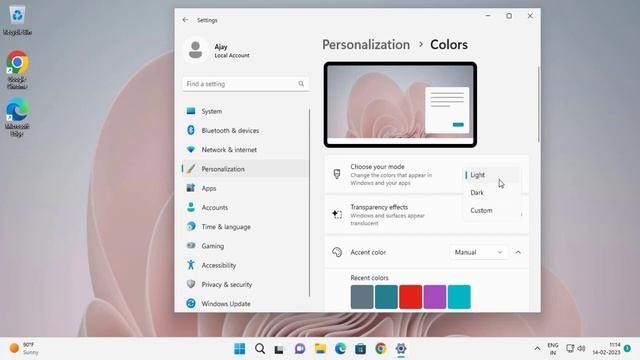Open the weather widget showing Sunny
This screenshot has width=640, height=360.
pos(24,348)
